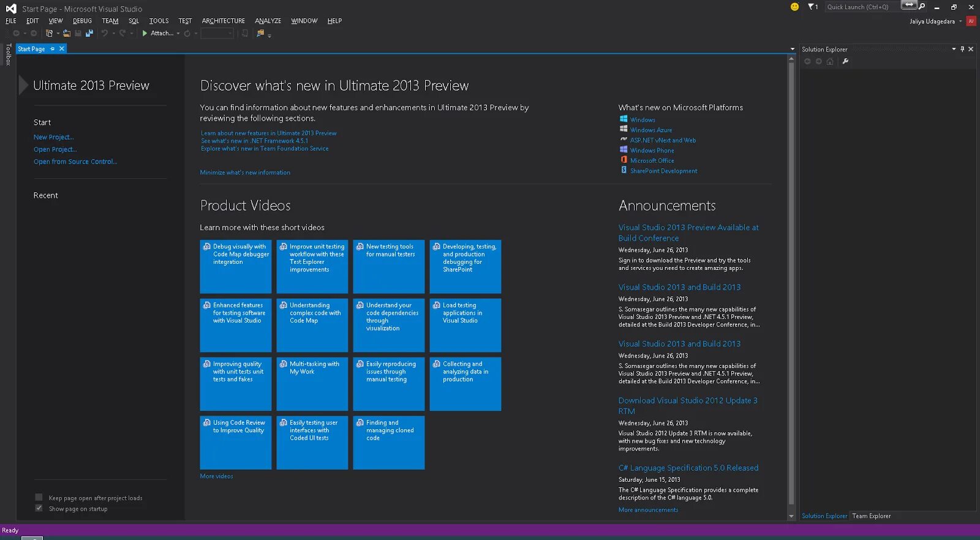Switch to the Solution Explorer bottom tab
The image size is (980, 540).
pyautogui.click(x=824, y=516)
